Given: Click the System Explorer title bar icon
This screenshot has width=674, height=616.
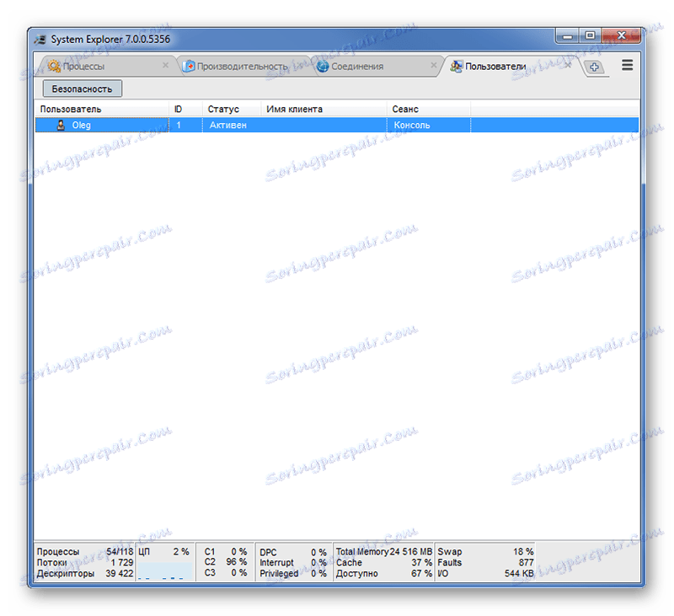Looking at the screenshot, I should 40,40.
